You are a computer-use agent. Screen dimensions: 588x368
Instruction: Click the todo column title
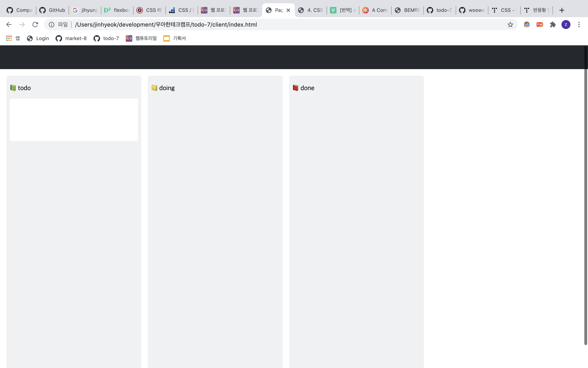click(24, 88)
